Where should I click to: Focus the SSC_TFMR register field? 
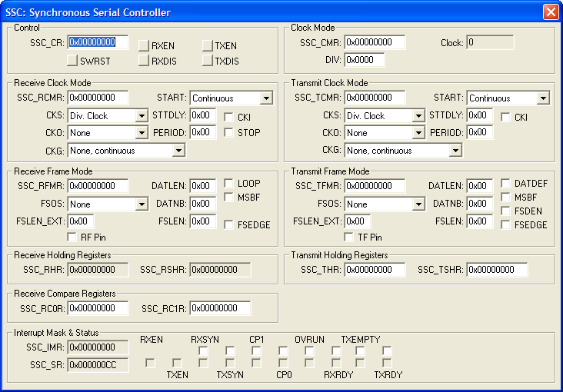pyautogui.click(x=375, y=186)
